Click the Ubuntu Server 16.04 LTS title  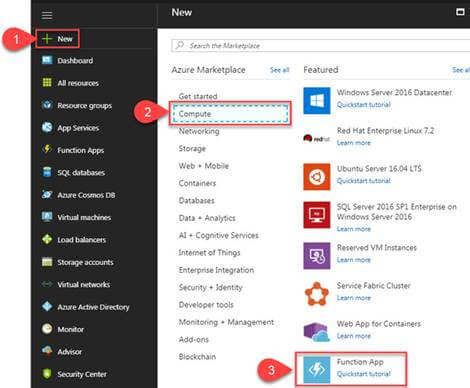point(379,169)
